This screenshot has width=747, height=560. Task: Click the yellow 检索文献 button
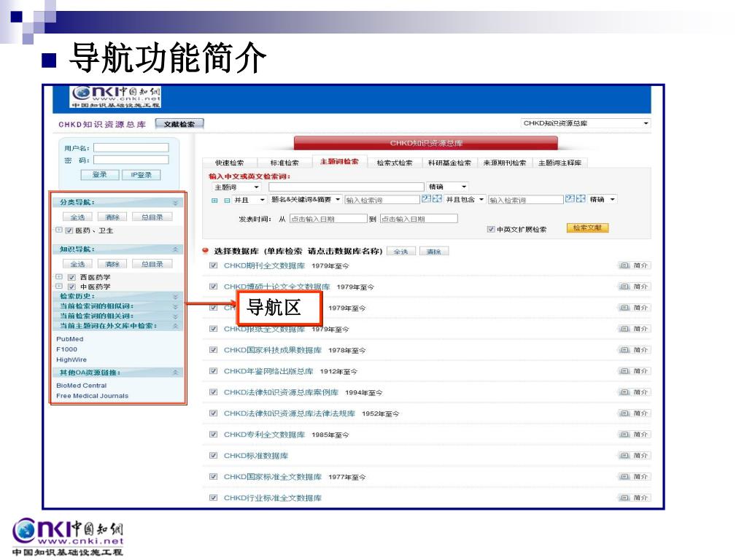click(x=588, y=228)
